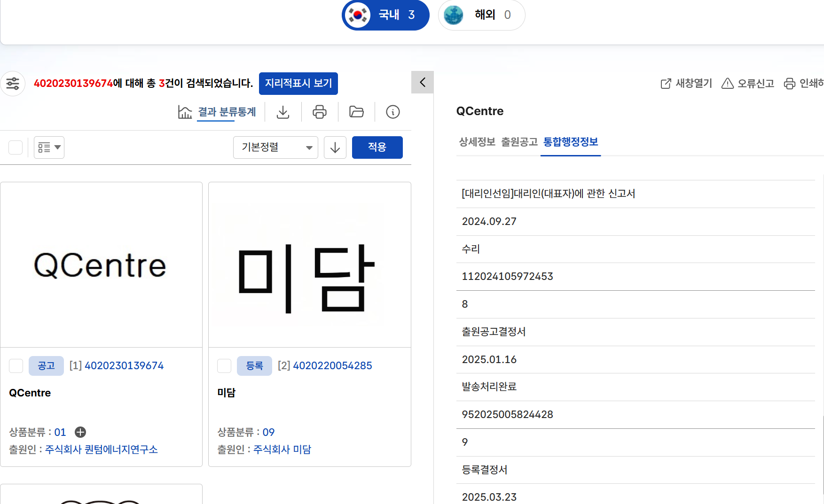Open application number 4020220054285 link
The image size is (824, 504).
[x=332, y=365]
